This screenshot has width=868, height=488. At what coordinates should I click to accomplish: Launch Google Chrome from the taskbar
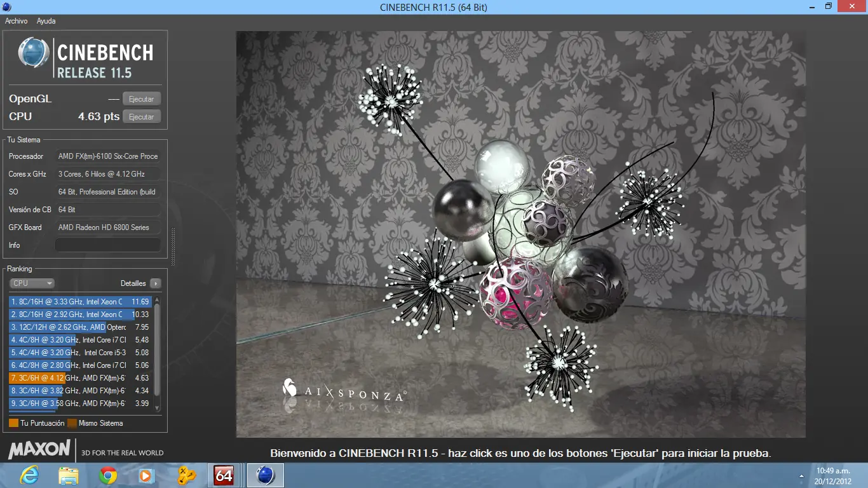(x=108, y=475)
